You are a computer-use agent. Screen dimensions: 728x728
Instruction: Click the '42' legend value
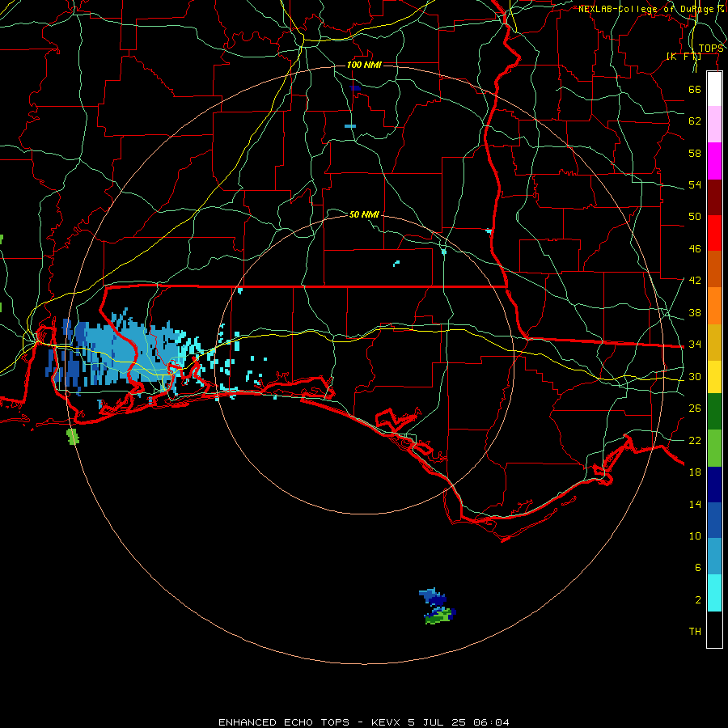pyautogui.click(x=695, y=281)
